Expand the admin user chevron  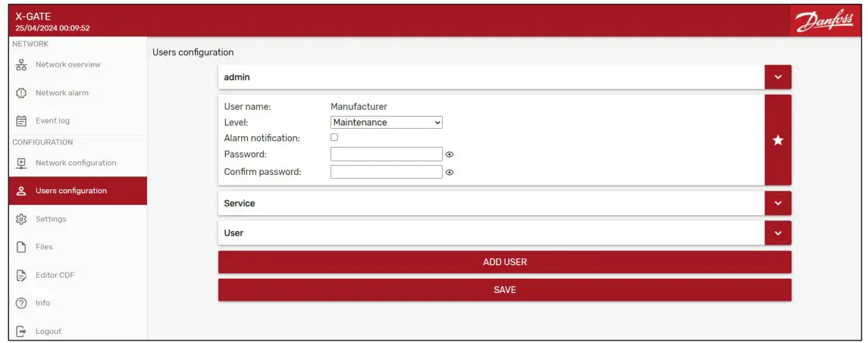point(778,77)
